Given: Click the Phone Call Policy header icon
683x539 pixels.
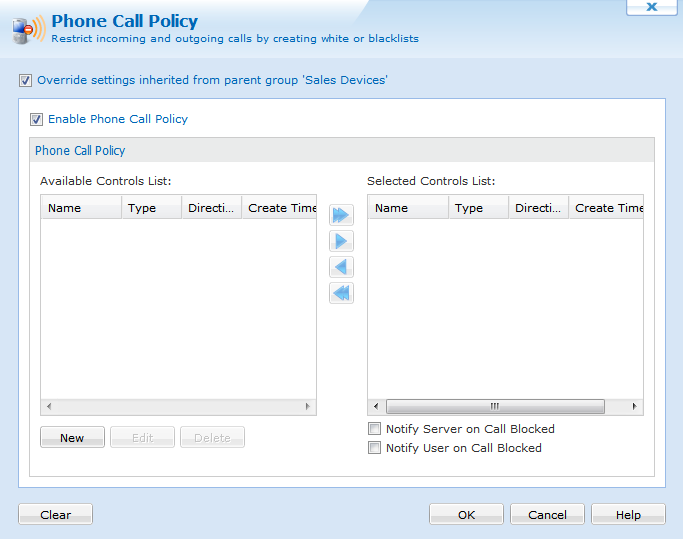Looking at the screenshot, I should [x=29, y=30].
